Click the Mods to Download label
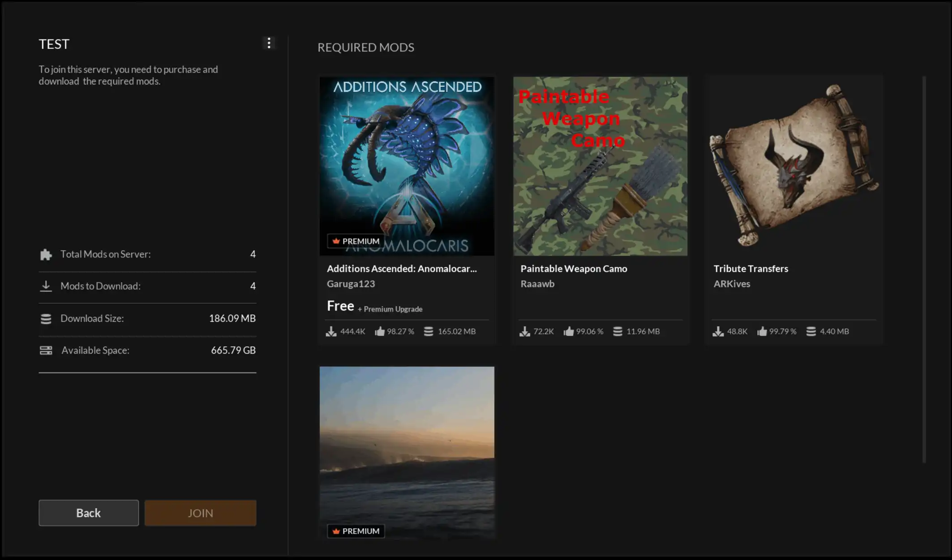This screenshot has height=560, width=952. (x=100, y=286)
